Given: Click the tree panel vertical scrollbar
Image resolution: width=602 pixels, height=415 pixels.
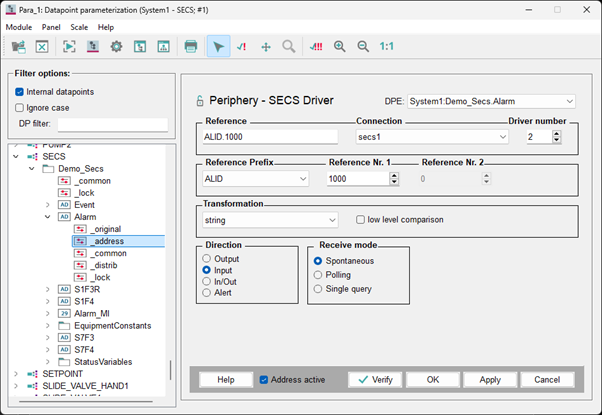Looking at the screenshot, I should click(170, 369).
